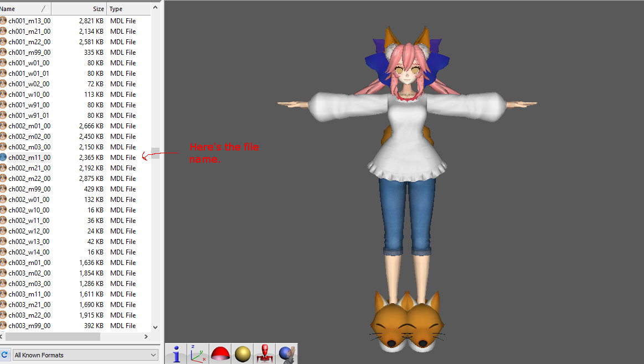The height and width of the screenshot is (364, 644).
Task: Click the horizontal scrollbar thumb
Action: (x=53, y=336)
